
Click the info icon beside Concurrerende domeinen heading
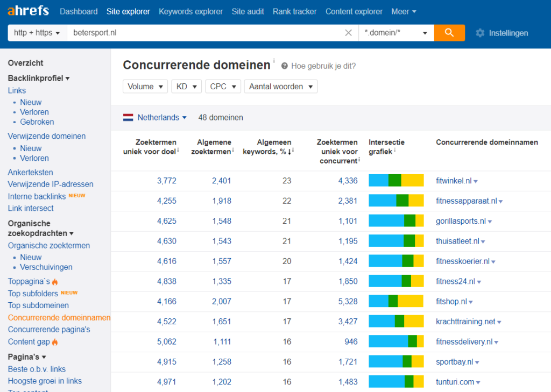tap(274, 60)
